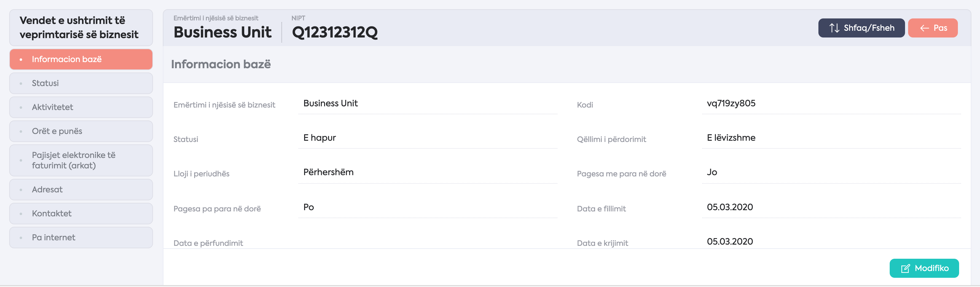Go to Statusi section in sidebar
980x287 pixels.
[x=81, y=83]
